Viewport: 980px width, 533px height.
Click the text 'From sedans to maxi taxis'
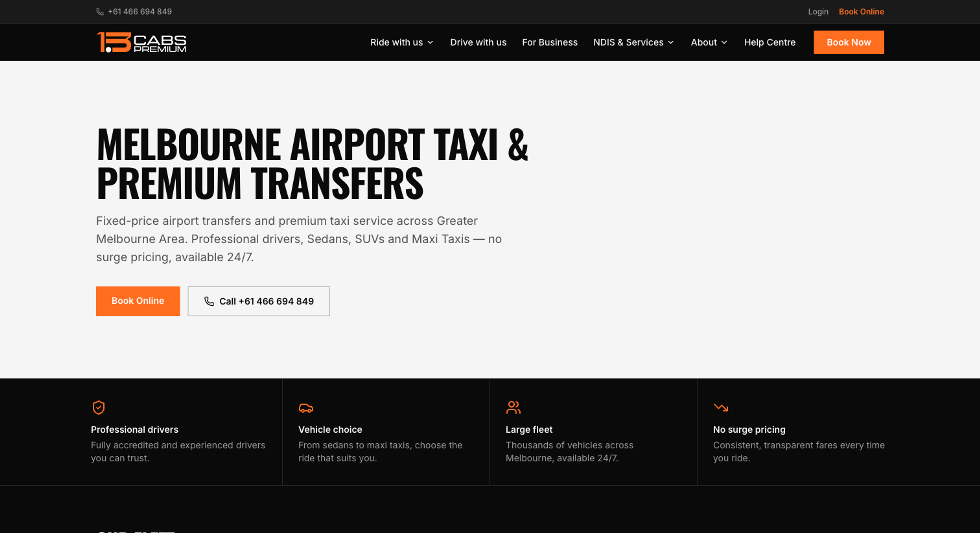pos(355,445)
